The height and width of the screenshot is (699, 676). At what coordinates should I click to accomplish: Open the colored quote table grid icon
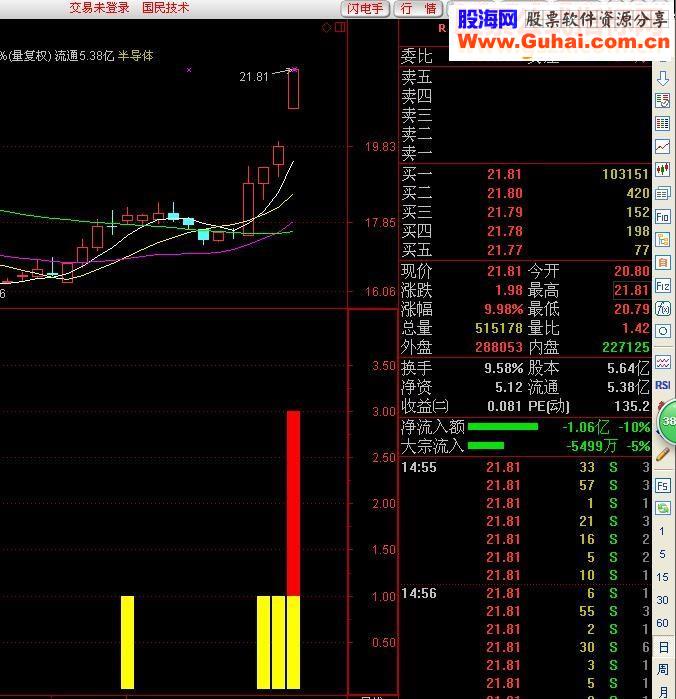tap(663, 123)
